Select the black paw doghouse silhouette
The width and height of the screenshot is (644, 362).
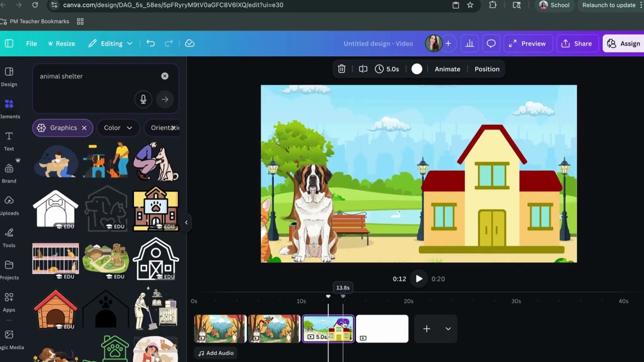pyautogui.click(x=106, y=309)
